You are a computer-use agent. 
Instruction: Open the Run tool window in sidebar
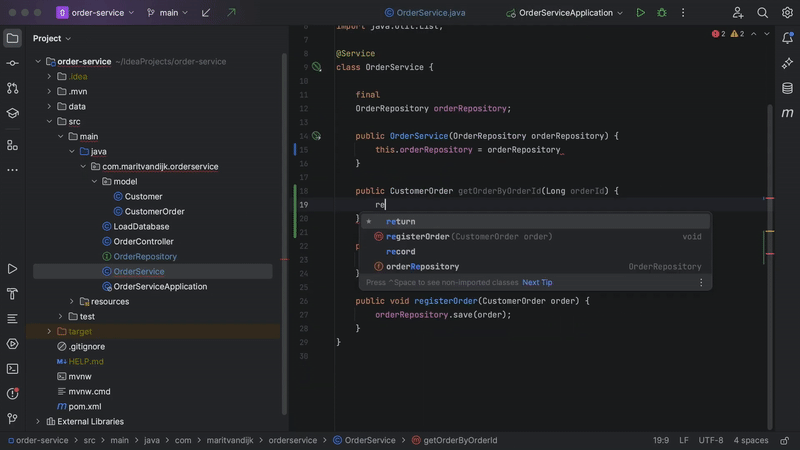point(12,269)
